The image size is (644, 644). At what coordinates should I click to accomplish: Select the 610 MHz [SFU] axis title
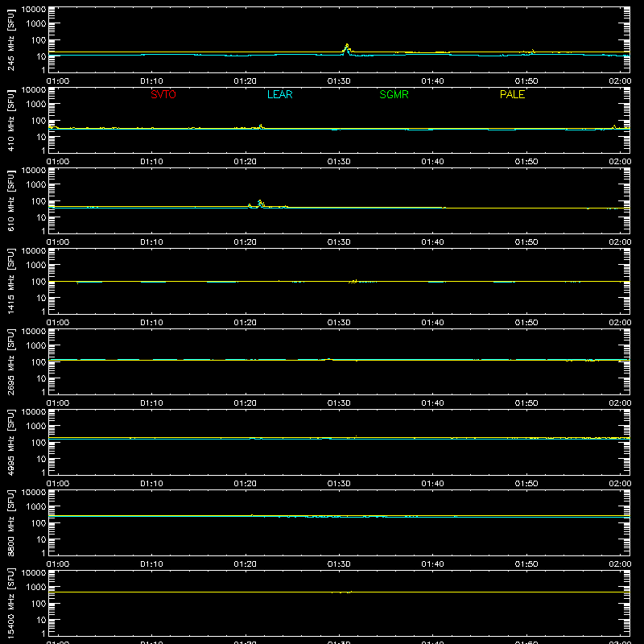point(11,200)
